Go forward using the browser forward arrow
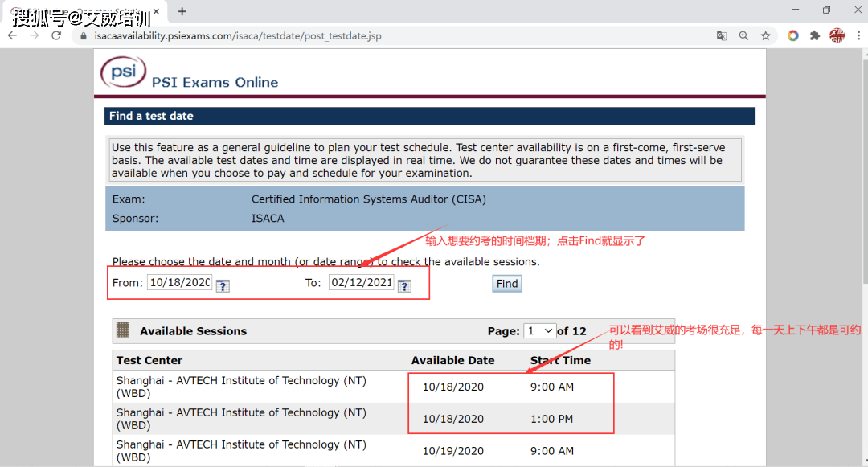This screenshot has height=467, width=868. point(35,36)
